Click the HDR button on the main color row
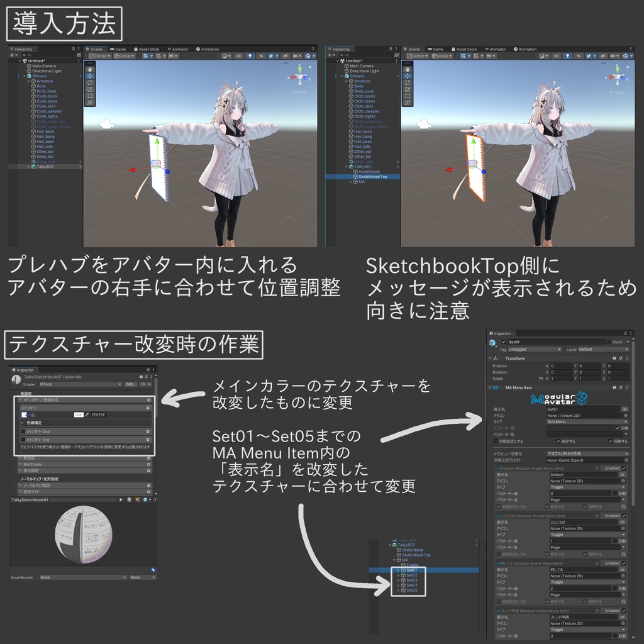 79,415
